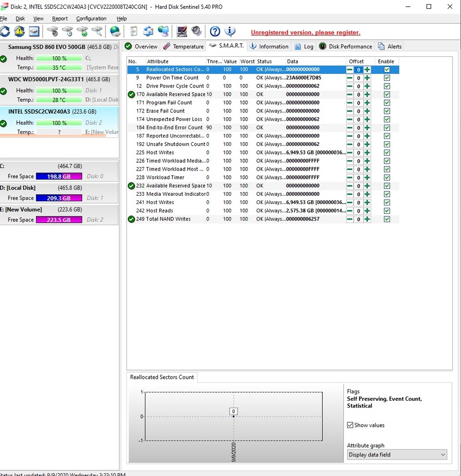This screenshot has width=461, height=476.
Task: Click the blue info bubble about icon
Action: [x=230, y=31]
